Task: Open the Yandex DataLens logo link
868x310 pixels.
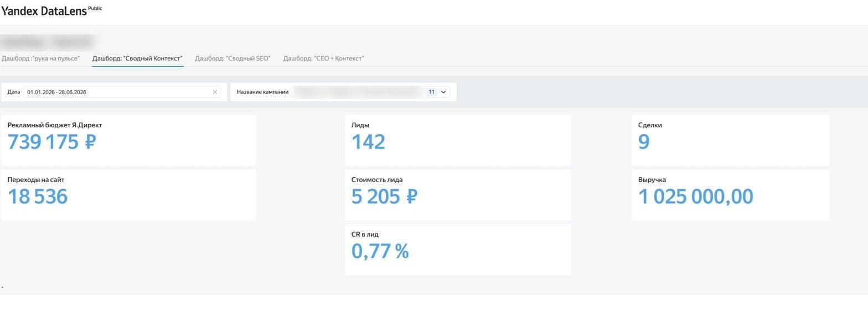Action: (44, 11)
